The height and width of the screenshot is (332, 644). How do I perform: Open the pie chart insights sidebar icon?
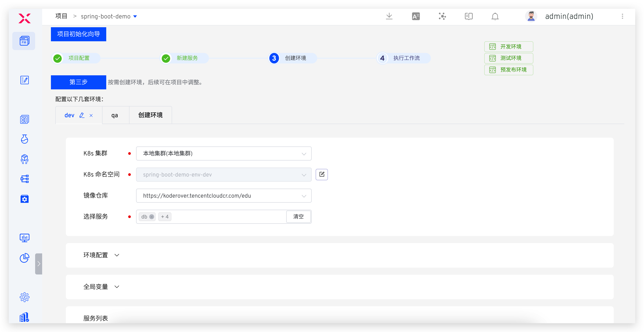point(25,258)
